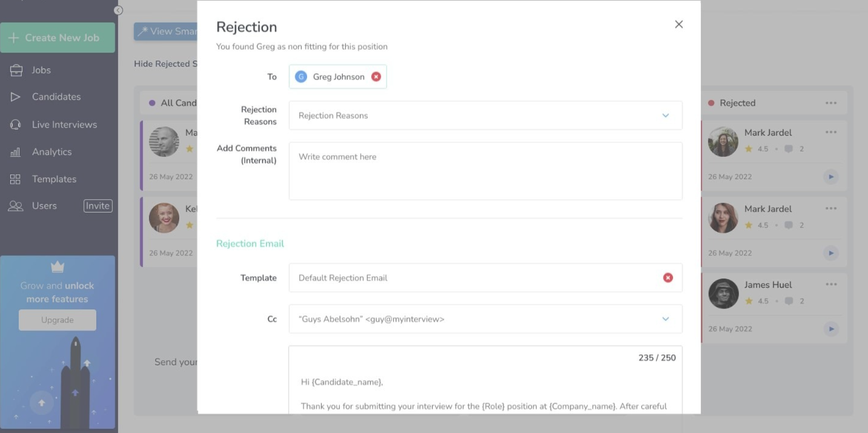Play James Huel's interview video
The width and height of the screenshot is (868, 433).
pos(830,329)
